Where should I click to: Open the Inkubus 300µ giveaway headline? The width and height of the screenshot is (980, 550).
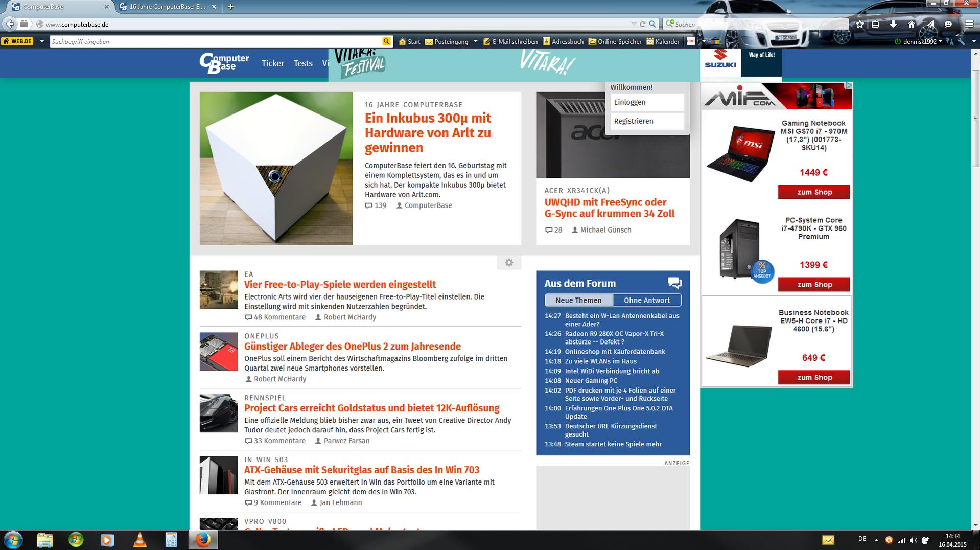(428, 133)
